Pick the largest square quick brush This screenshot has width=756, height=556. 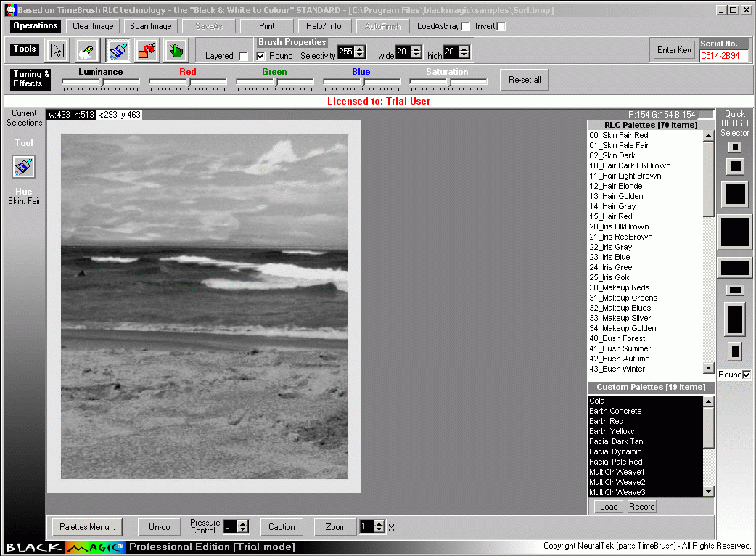coord(735,232)
